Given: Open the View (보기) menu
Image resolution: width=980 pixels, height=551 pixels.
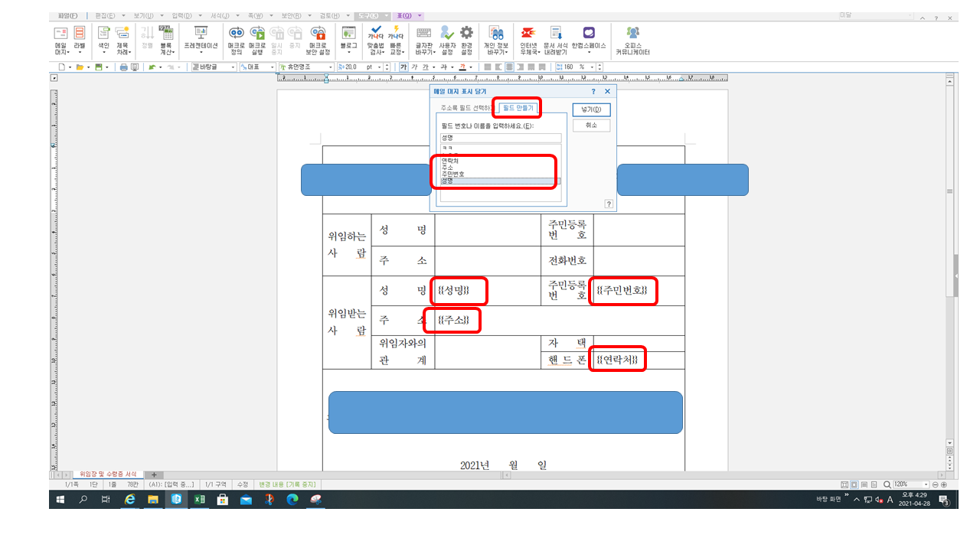Looking at the screenshot, I should [x=143, y=15].
